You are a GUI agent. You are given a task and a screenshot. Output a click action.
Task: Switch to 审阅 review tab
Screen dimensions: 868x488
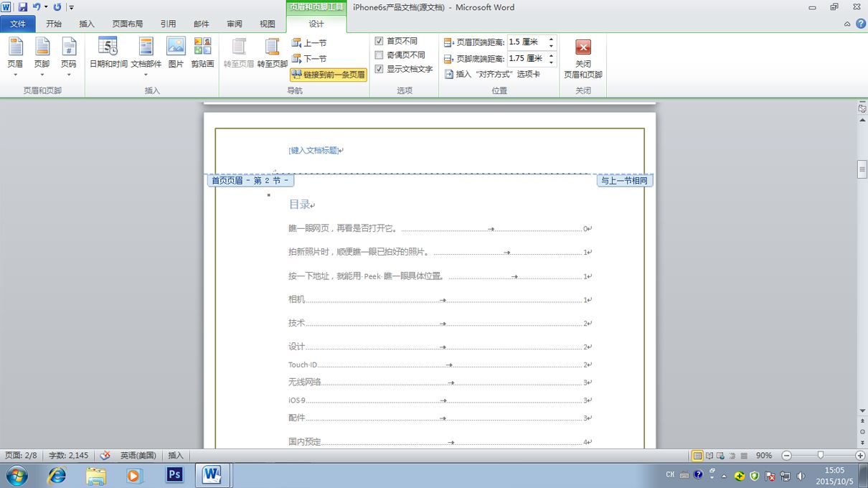pyautogui.click(x=235, y=24)
